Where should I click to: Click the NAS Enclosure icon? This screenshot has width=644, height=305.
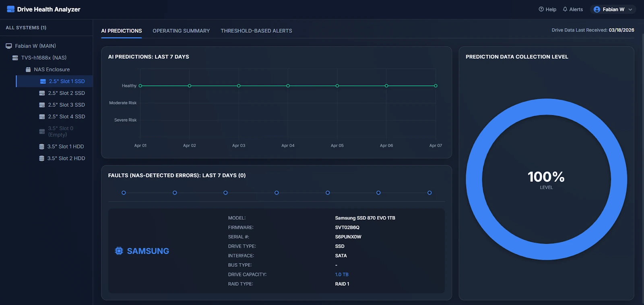[x=28, y=70]
